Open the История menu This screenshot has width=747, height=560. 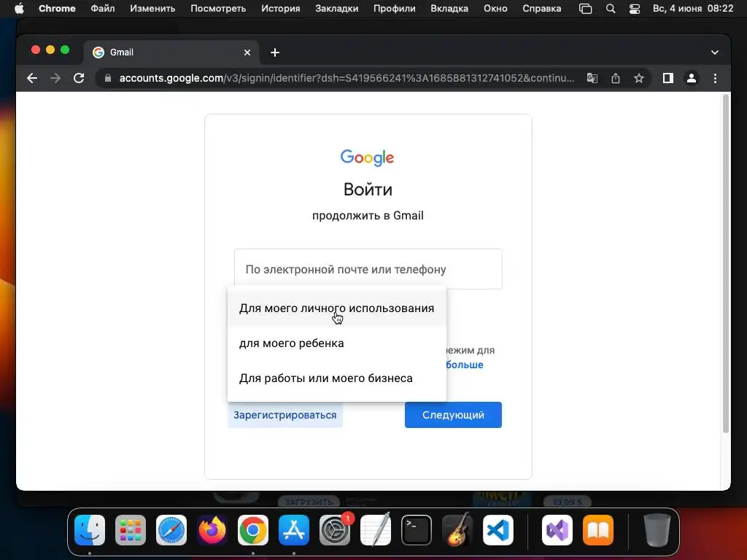[281, 9]
